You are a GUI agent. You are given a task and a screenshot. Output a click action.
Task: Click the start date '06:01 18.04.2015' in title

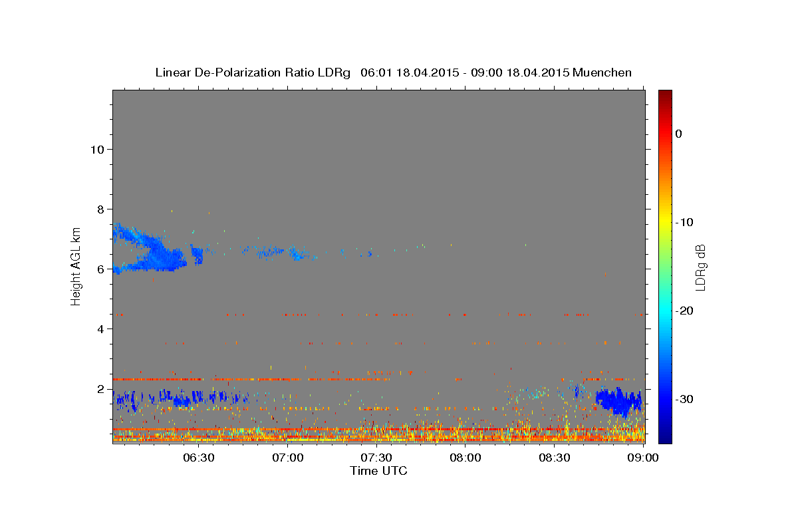click(x=410, y=72)
